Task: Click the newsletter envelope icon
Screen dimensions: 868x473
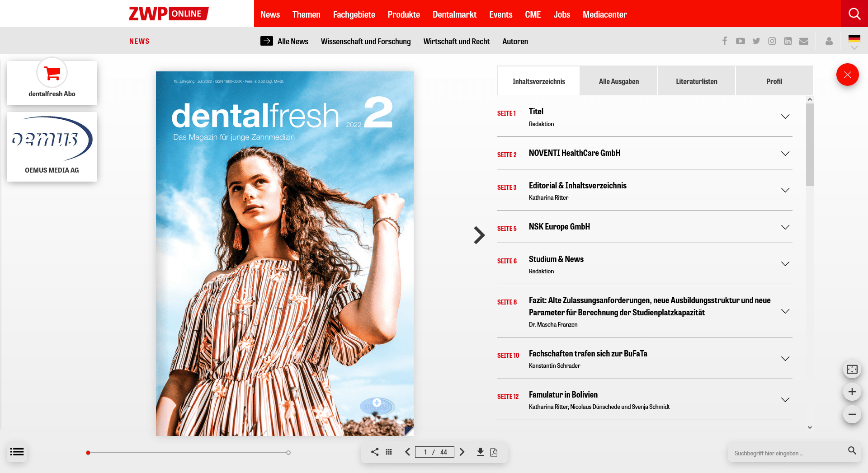Action: 804,41
